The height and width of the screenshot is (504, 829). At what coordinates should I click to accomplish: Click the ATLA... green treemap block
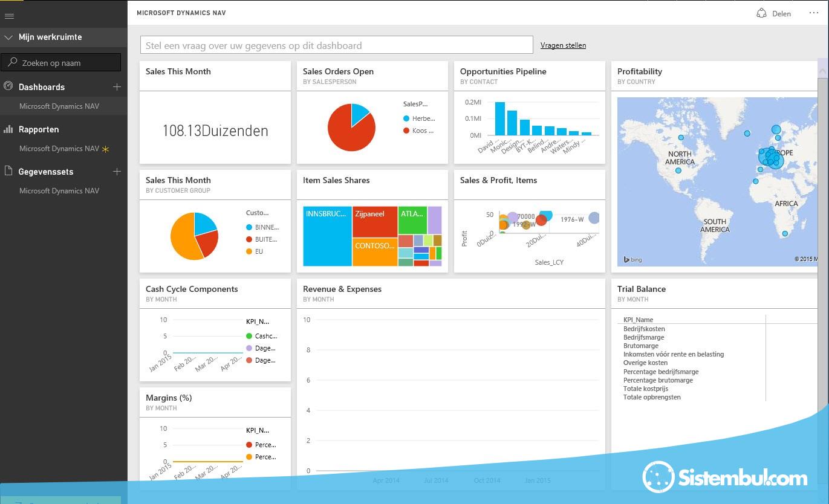pos(412,221)
